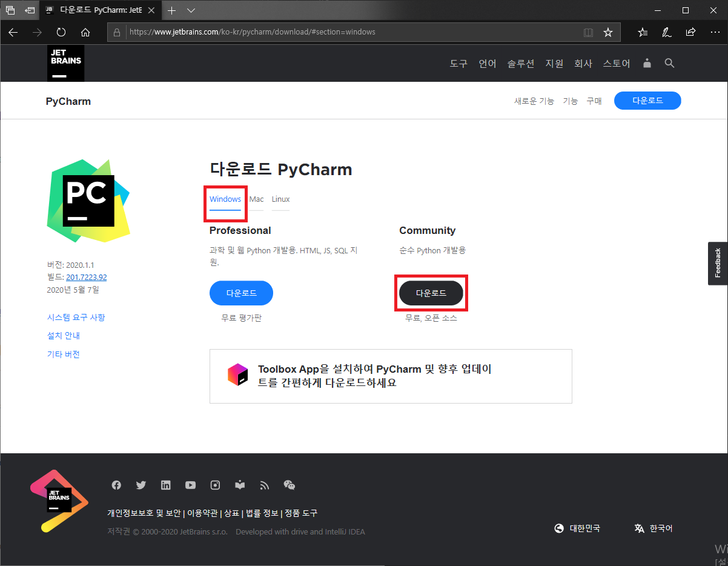Select the Mac tab
The width and height of the screenshot is (728, 566).
(256, 199)
